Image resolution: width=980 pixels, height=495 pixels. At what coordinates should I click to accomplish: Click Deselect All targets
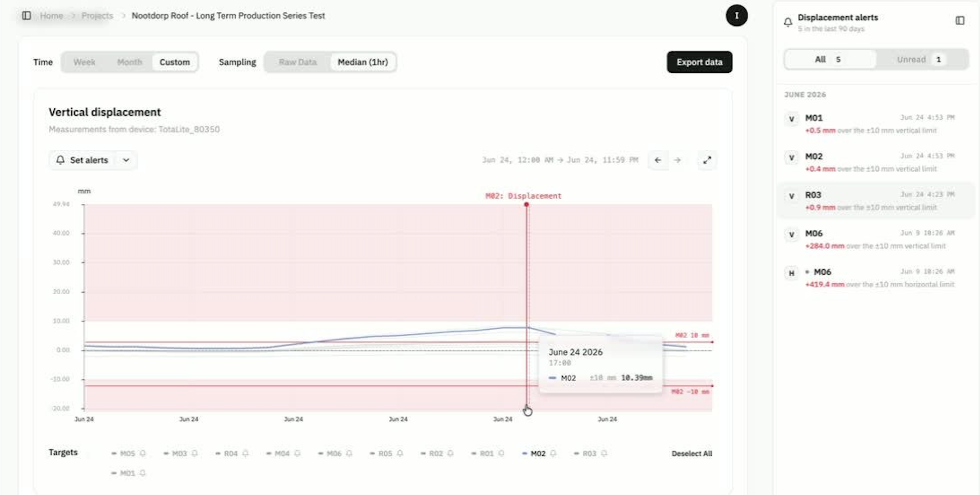click(691, 453)
